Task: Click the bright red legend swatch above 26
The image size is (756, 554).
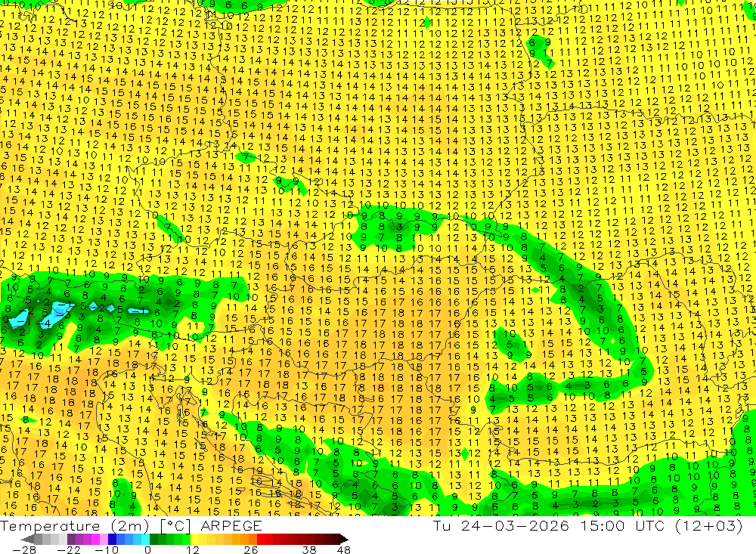Action: (261, 539)
